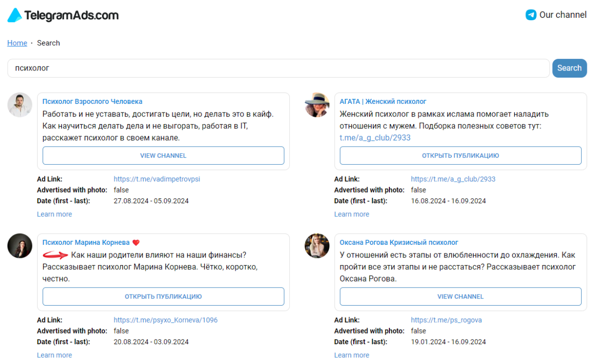Click the red heart icon by Марина Корнева
This screenshot has height=364, width=597.
pos(136,243)
